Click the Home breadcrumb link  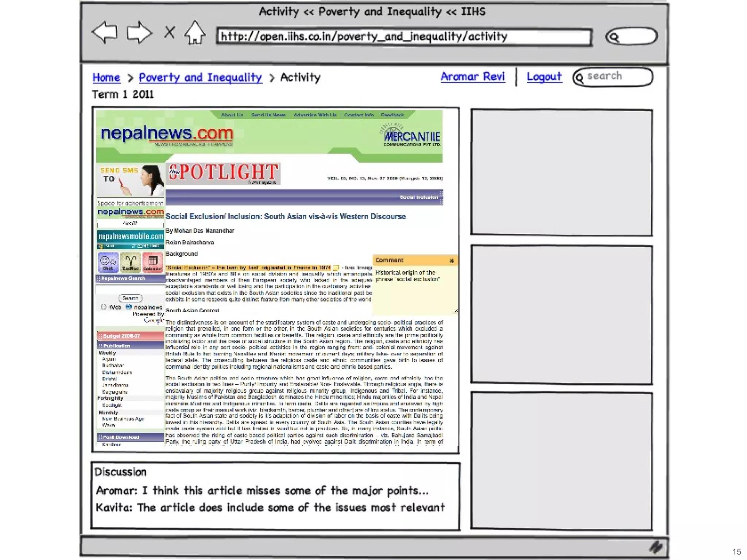pos(106,77)
